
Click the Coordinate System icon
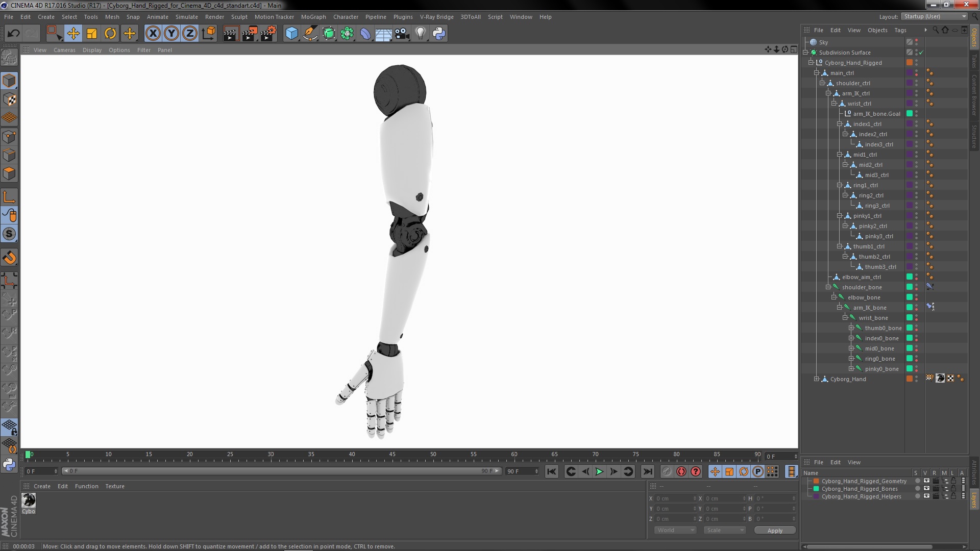coord(209,34)
